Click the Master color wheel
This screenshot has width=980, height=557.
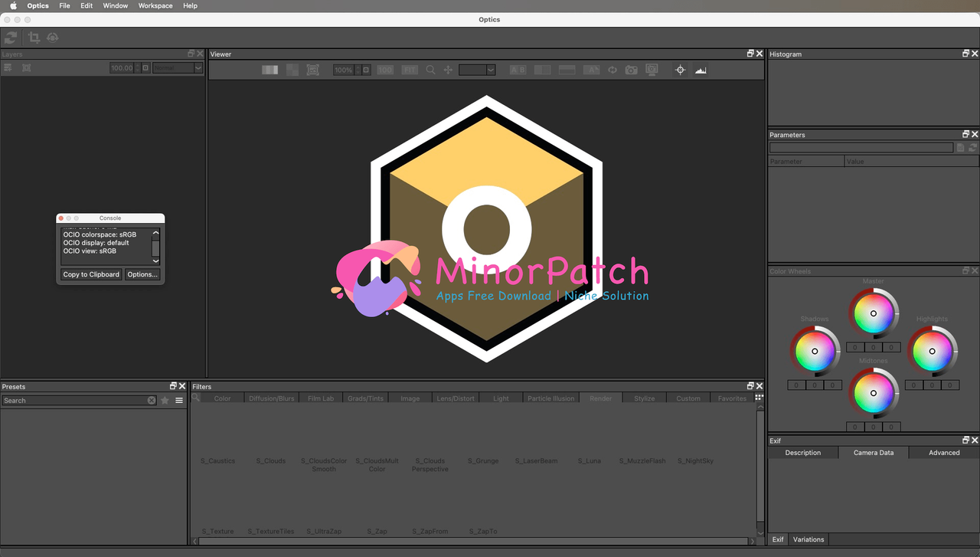[874, 313]
